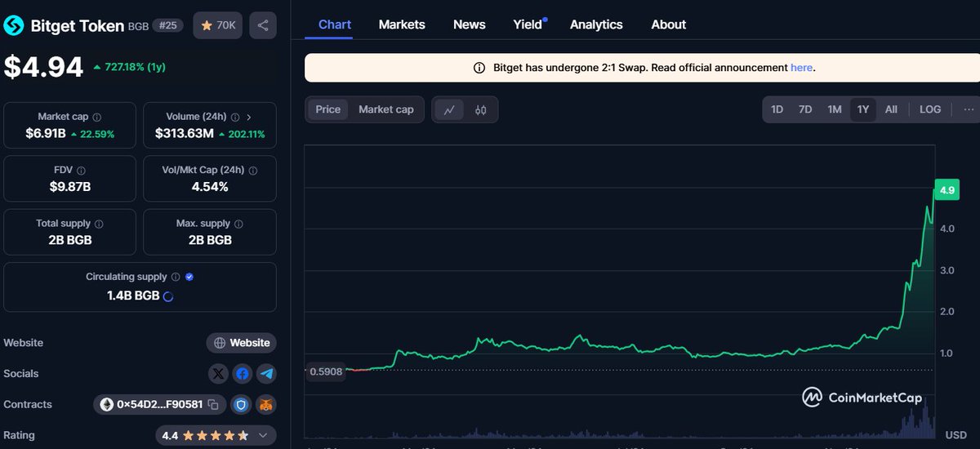This screenshot has width=980, height=449.
Task: Show Volume (24h) info icon
Action: (x=235, y=118)
